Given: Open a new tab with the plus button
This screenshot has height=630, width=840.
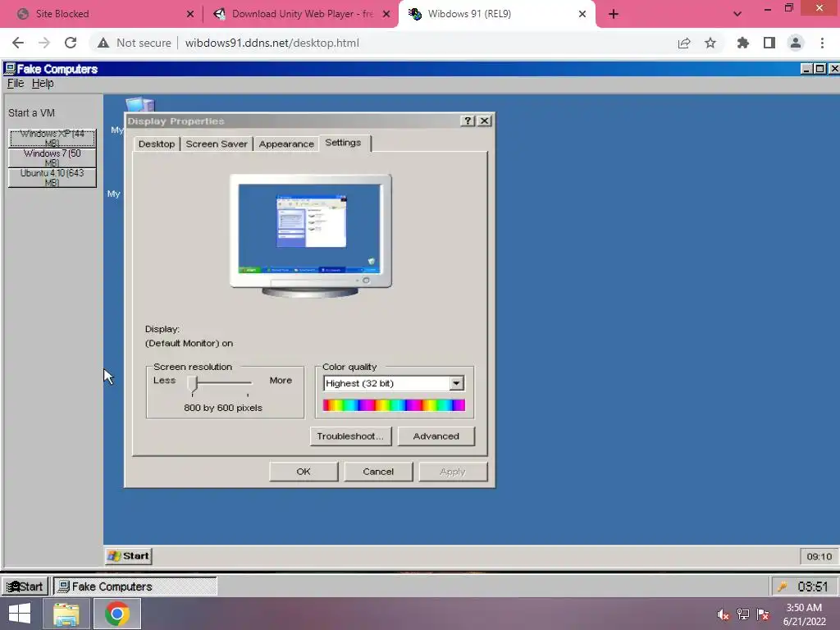Looking at the screenshot, I should click(x=614, y=14).
